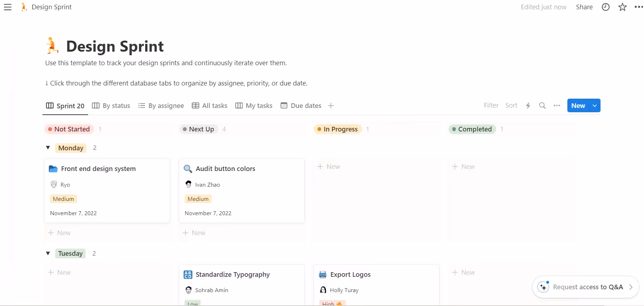The height and width of the screenshot is (306, 644).
Task: Open database view options ellipsis
Action: (557, 105)
